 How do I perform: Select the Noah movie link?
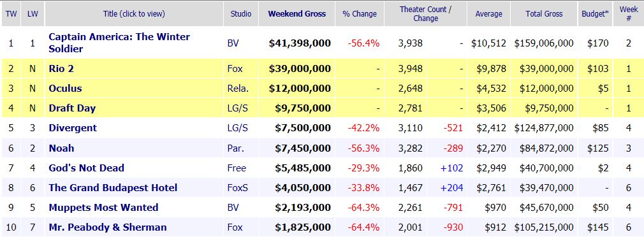62,148
